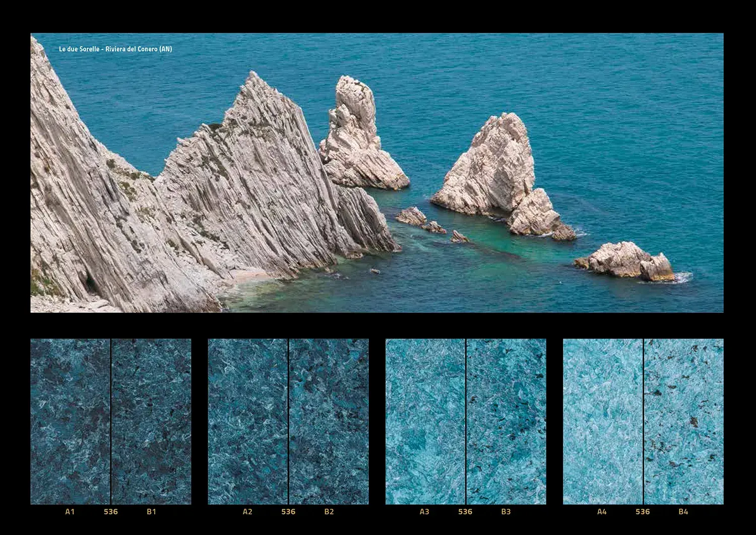Choose the B4 light aqua speckled swatch

click(x=684, y=421)
